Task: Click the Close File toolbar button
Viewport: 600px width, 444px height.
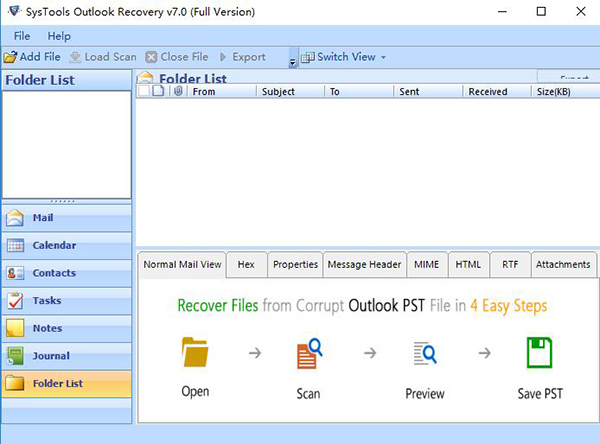Action: click(x=177, y=57)
